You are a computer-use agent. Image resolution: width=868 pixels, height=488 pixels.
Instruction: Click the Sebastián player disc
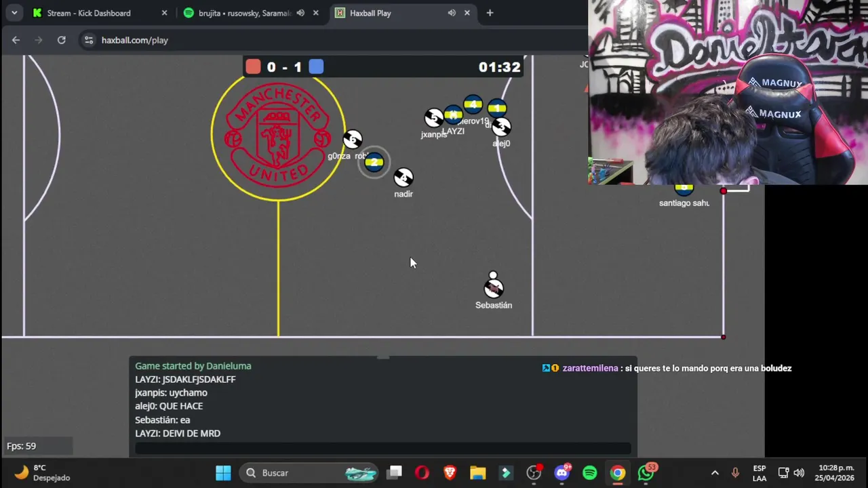pos(494,289)
